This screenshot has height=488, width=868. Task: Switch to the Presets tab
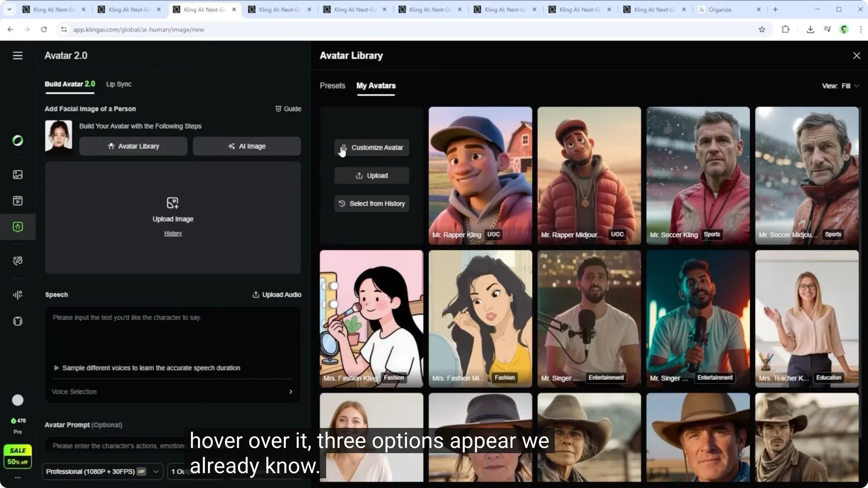tap(332, 85)
